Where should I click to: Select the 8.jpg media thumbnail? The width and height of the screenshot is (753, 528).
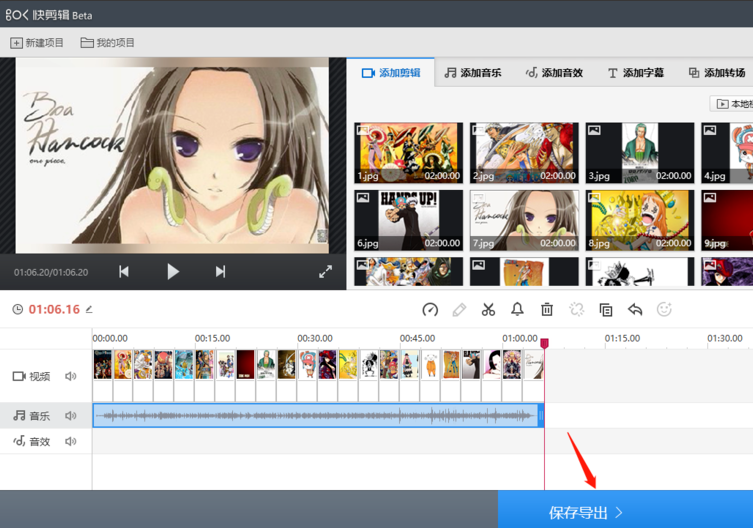tap(640, 221)
